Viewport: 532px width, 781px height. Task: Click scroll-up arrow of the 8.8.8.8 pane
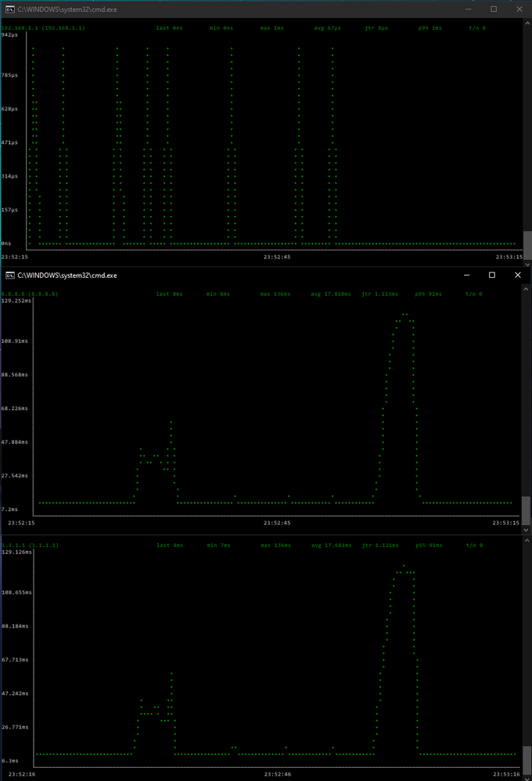tap(526, 289)
